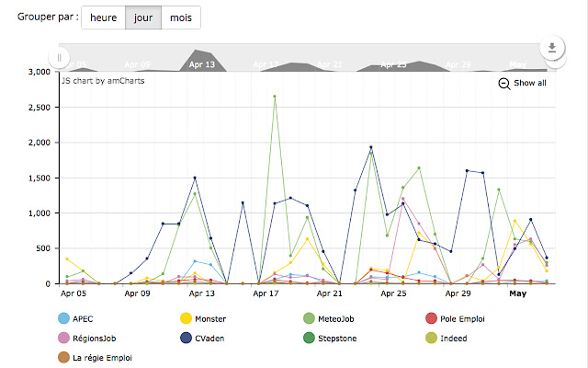
Task: Toggle APEC series in legend
Action: [75, 319]
